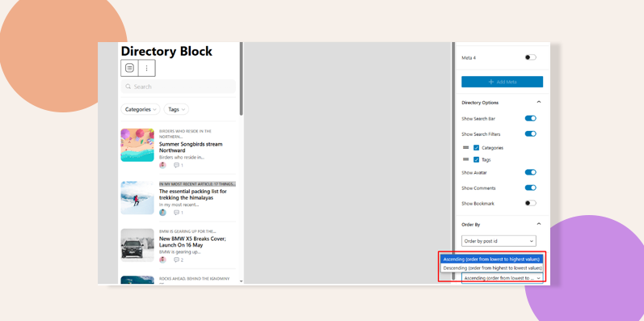Click author avatar on Himalayas post
The image size is (644, 321).
pos(162,213)
